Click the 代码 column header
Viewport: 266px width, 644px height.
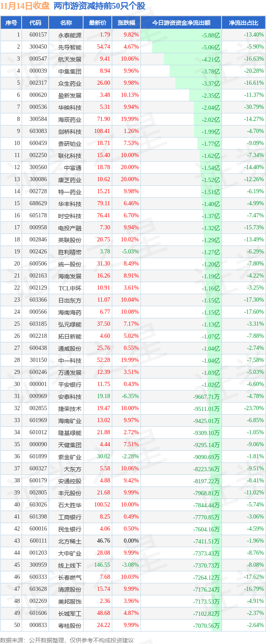coord(35,23)
